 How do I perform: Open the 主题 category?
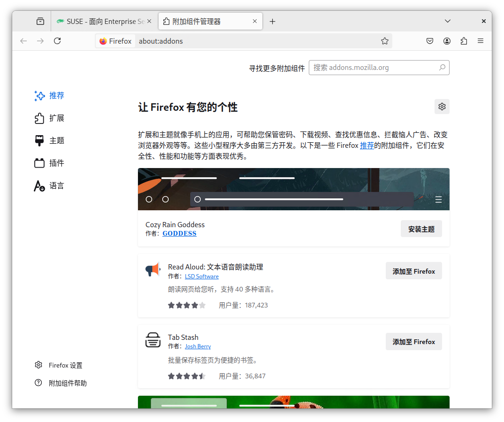49,140
